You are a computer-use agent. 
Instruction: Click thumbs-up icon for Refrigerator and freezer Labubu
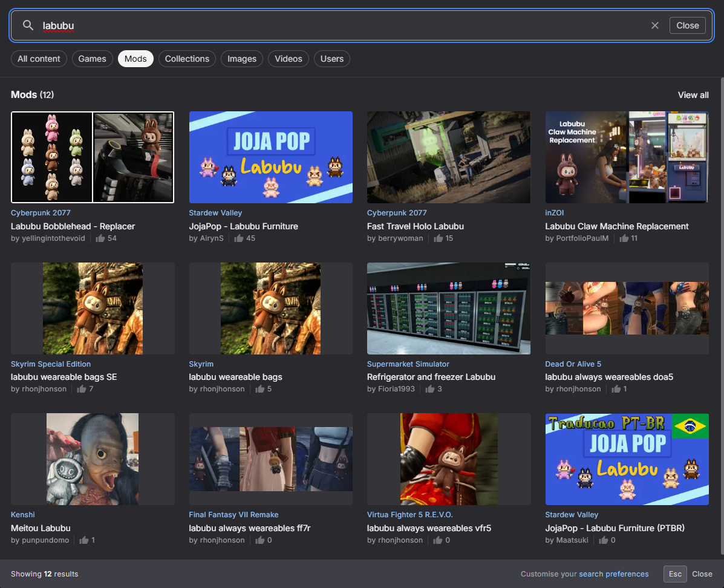click(430, 389)
